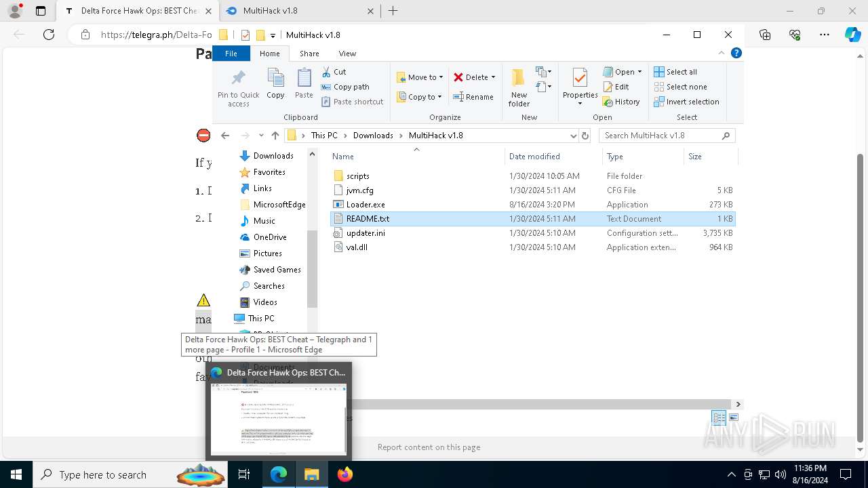Click Downloads in the address breadcrumb
Screen dimensions: 868x488
tap(373, 136)
